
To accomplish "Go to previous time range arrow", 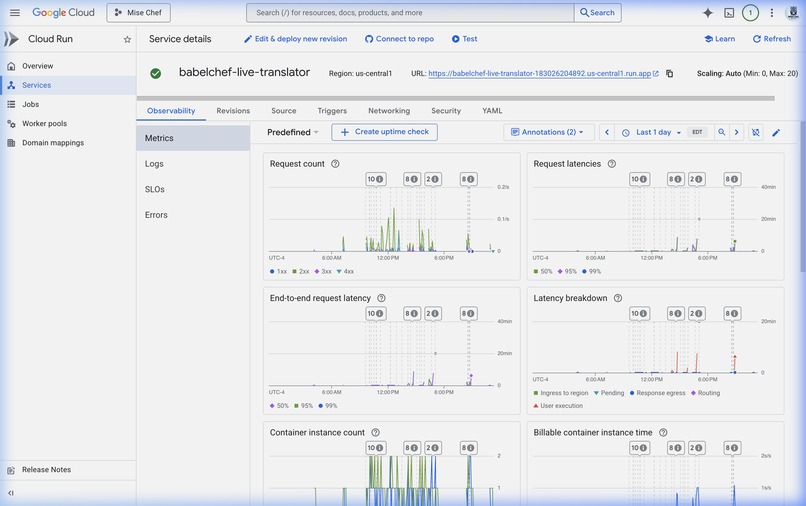I will [607, 132].
